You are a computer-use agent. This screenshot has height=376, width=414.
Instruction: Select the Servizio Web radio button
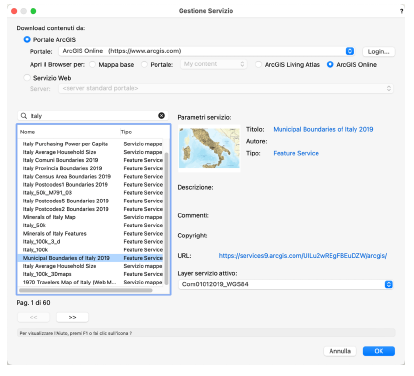click(27, 78)
